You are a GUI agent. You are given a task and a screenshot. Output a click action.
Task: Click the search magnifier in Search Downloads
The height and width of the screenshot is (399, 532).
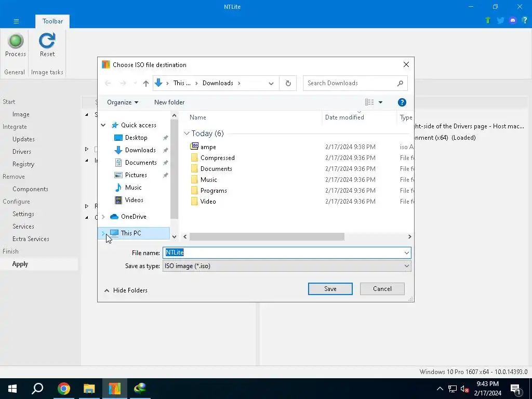[400, 83]
